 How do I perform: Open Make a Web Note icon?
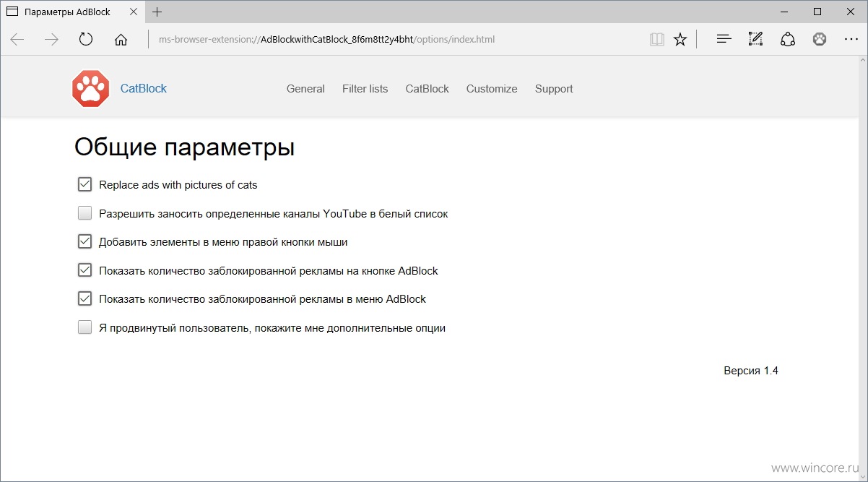tap(755, 40)
